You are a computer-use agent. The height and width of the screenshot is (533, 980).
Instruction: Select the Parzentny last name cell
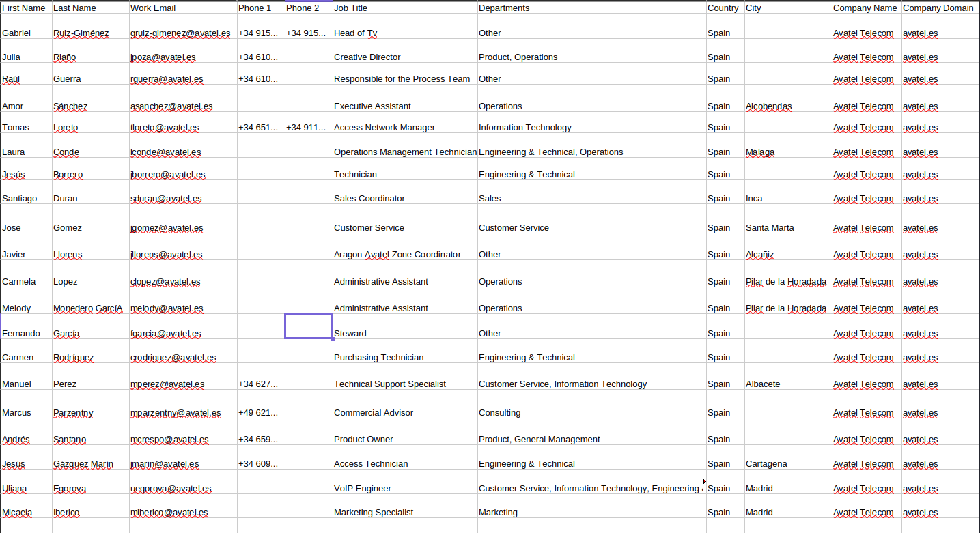pos(90,404)
